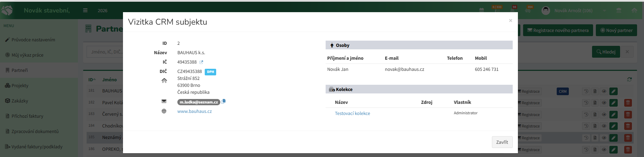The width and height of the screenshot is (644, 157).
Task: Click the blue DPH badge next to DIČ
Action: click(210, 72)
